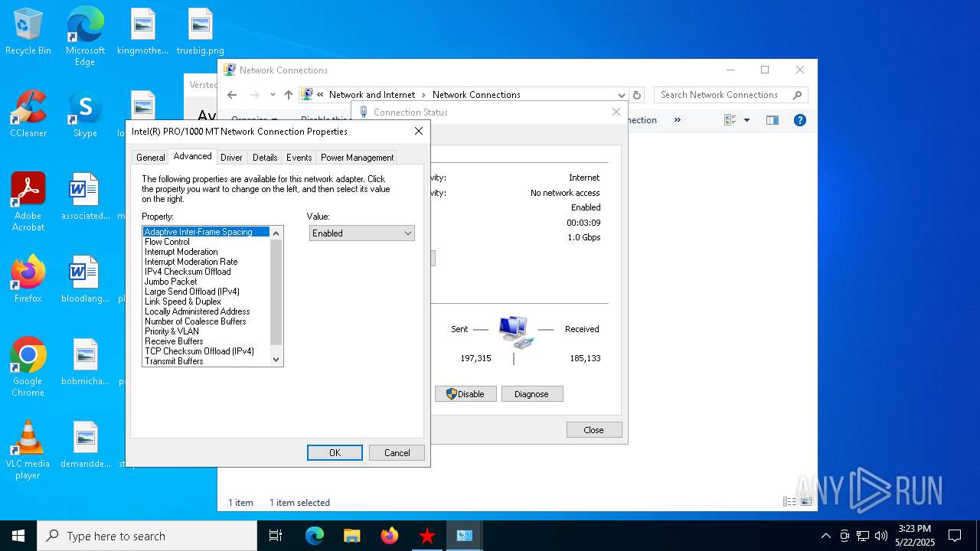Click Diagnose in Connection Status window
The width and height of the screenshot is (980, 551).
pyautogui.click(x=532, y=394)
